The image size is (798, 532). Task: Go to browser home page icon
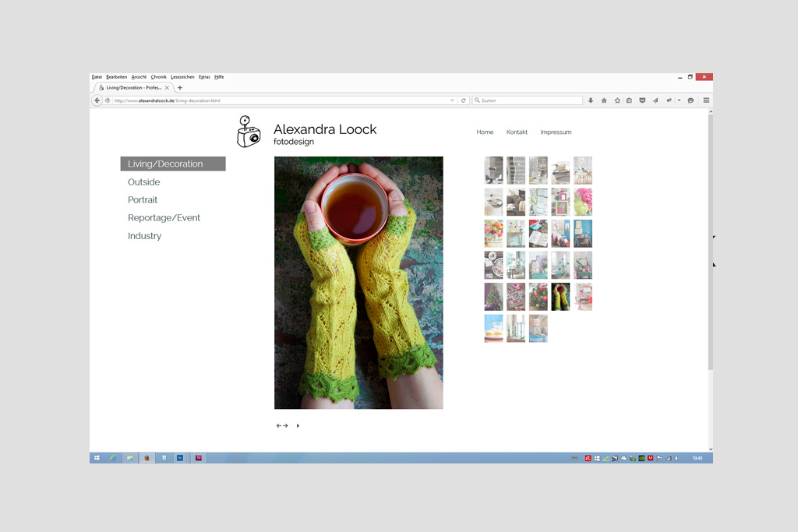604,100
